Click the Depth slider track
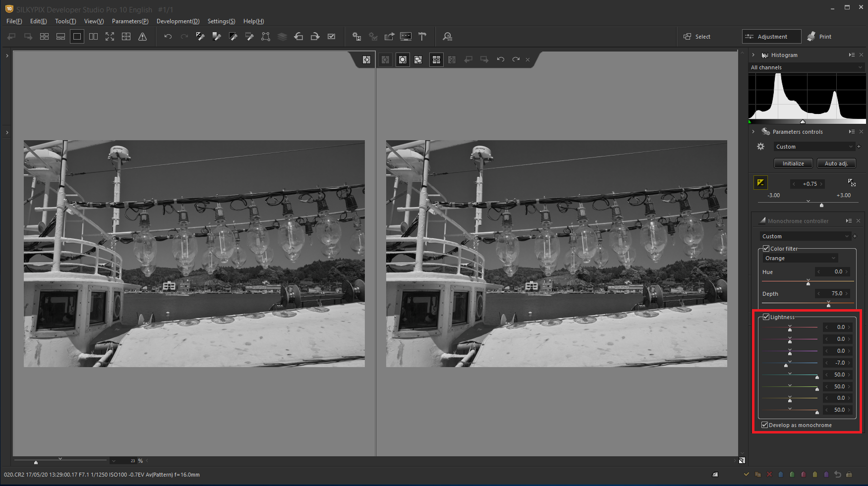The width and height of the screenshot is (868, 486). [x=808, y=303]
